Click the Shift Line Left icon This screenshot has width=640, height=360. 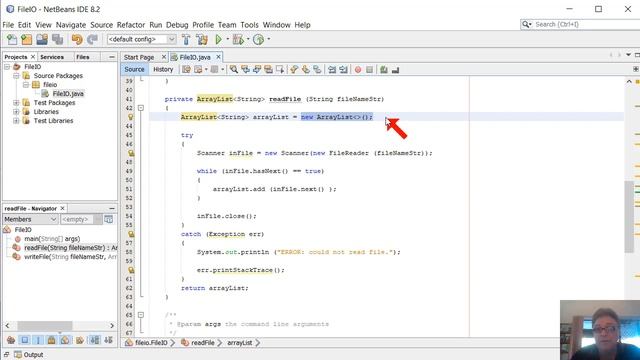coord(332,70)
